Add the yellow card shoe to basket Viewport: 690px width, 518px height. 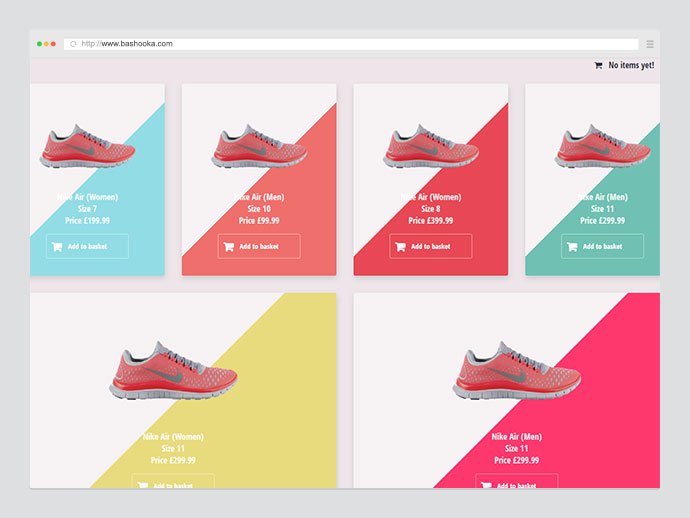(x=173, y=481)
